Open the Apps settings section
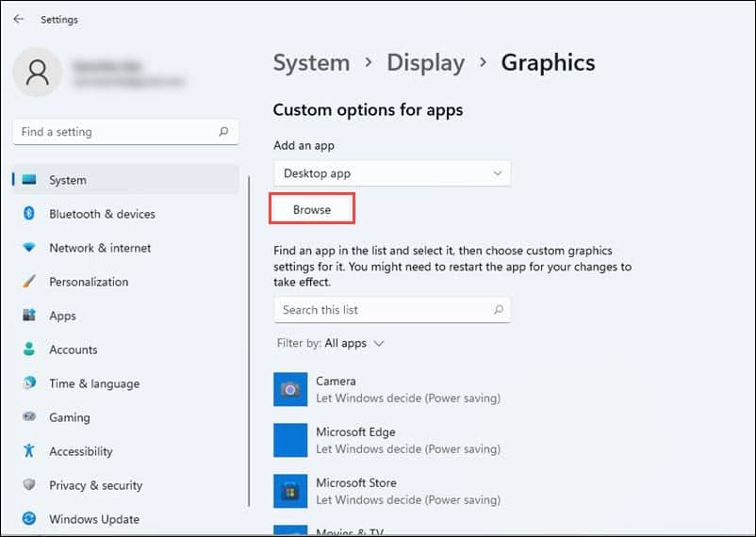The image size is (756, 537). [x=62, y=316]
